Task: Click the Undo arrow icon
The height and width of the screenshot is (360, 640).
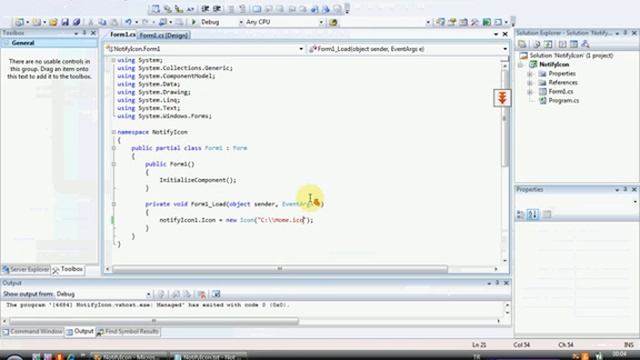Action: [x=128, y=22]
